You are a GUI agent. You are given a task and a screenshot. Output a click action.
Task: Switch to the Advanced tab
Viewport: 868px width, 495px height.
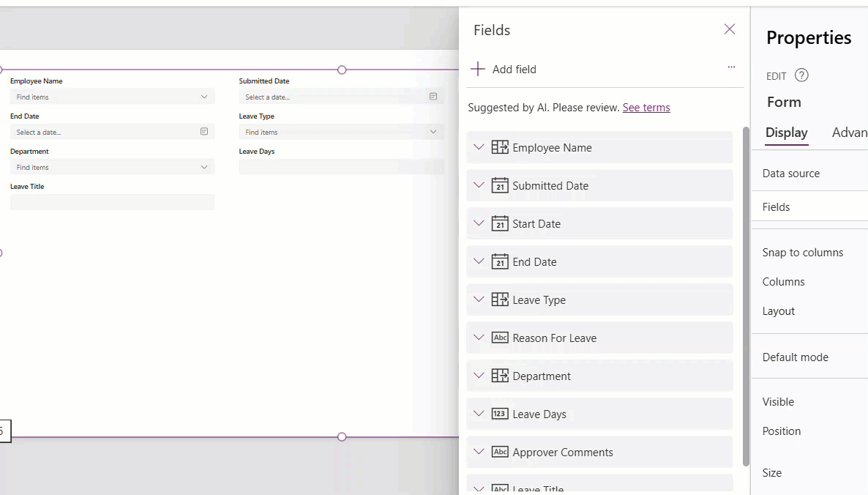tap(850, 133)
